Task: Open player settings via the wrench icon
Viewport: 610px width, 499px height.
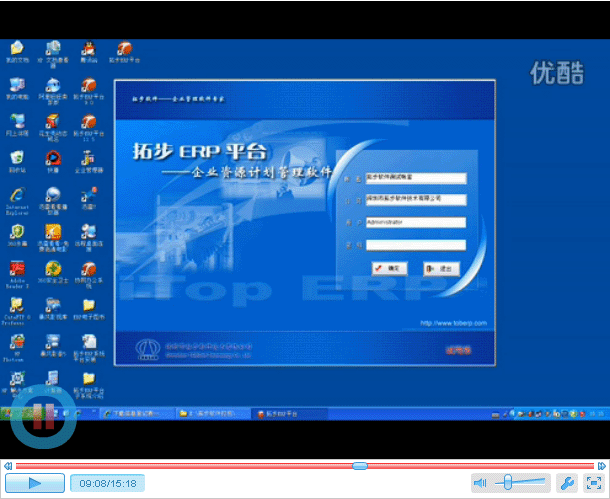Action: tap(565, 483)
